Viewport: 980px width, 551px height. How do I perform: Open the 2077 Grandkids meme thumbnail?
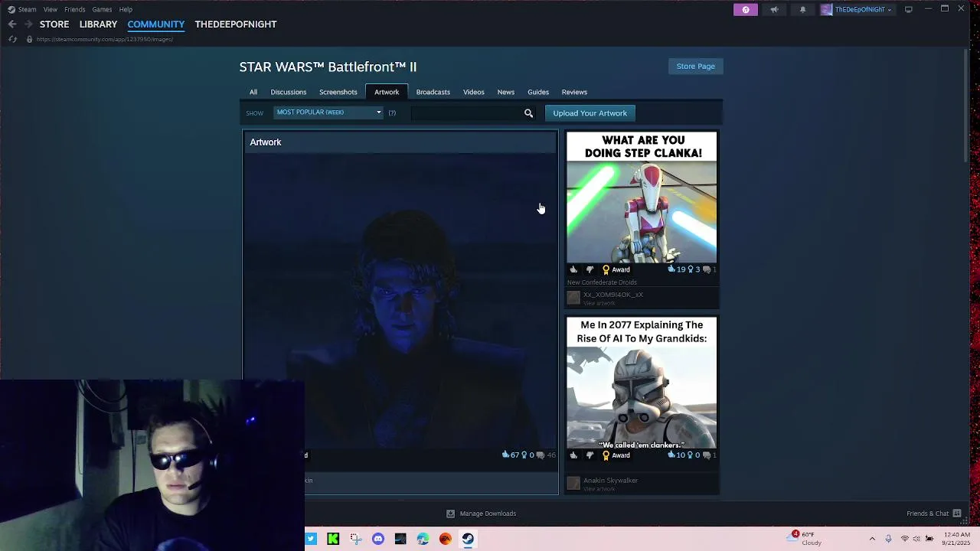tap(642, 383)
